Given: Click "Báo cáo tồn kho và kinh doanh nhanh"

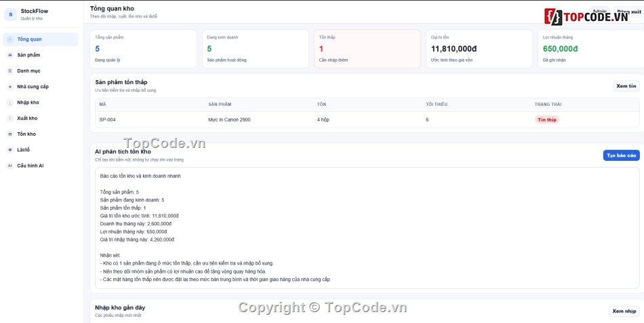Looking at the screenshot, I should pyautogui.click(x=140, y=176).
